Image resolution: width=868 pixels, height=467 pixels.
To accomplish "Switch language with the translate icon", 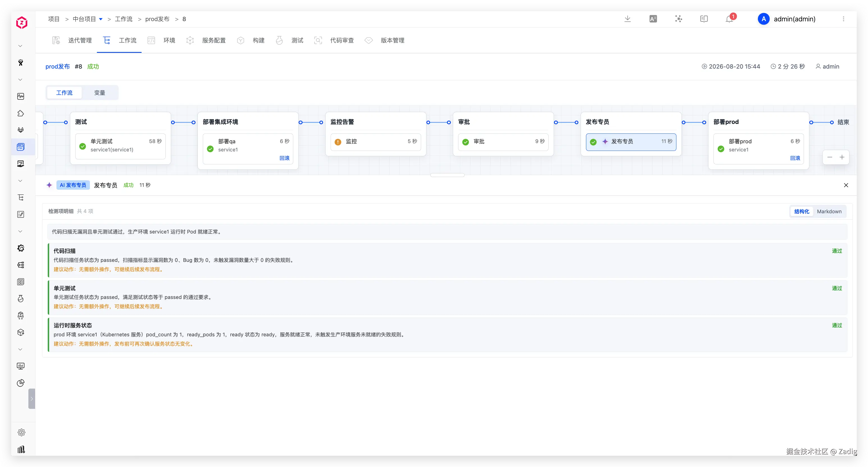I will click(x=653, y=19).
